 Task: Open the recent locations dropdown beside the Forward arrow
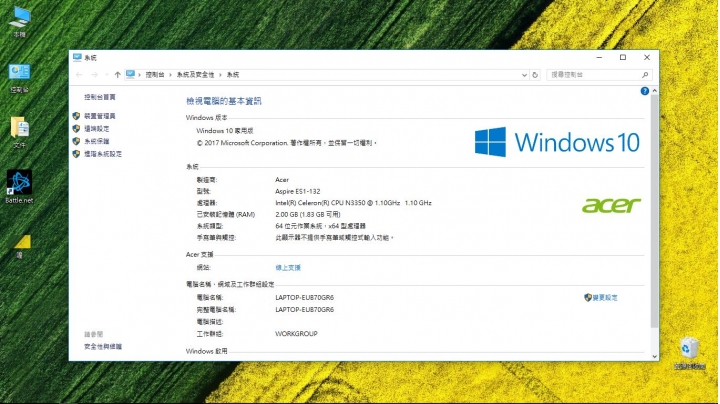(x=107, y=75)
